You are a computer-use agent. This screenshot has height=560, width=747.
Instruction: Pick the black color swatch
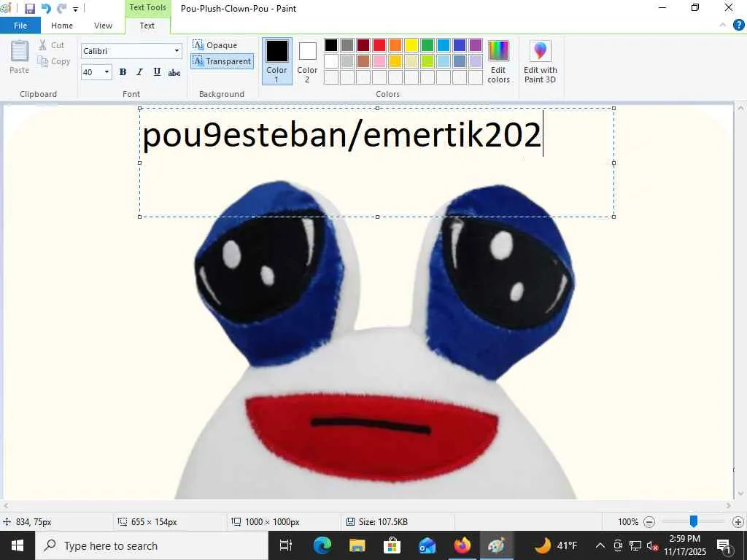coord(331,45)
